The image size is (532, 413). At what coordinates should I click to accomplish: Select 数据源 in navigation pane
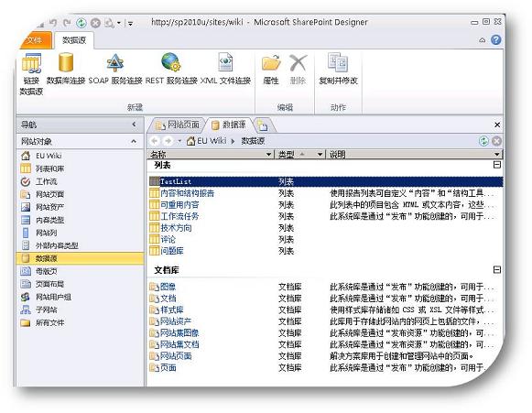(x=80, y=258)
